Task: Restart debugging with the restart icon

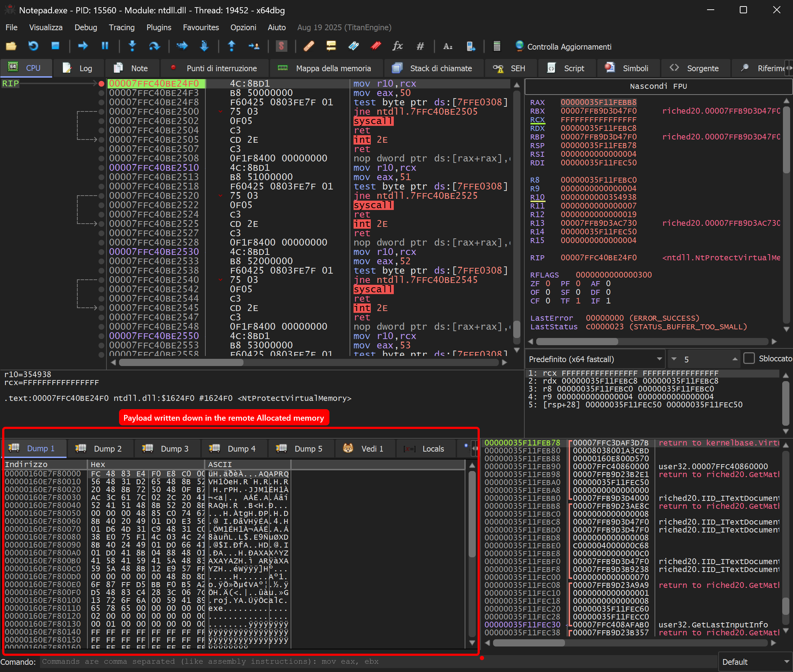Action: coord(33,46)
